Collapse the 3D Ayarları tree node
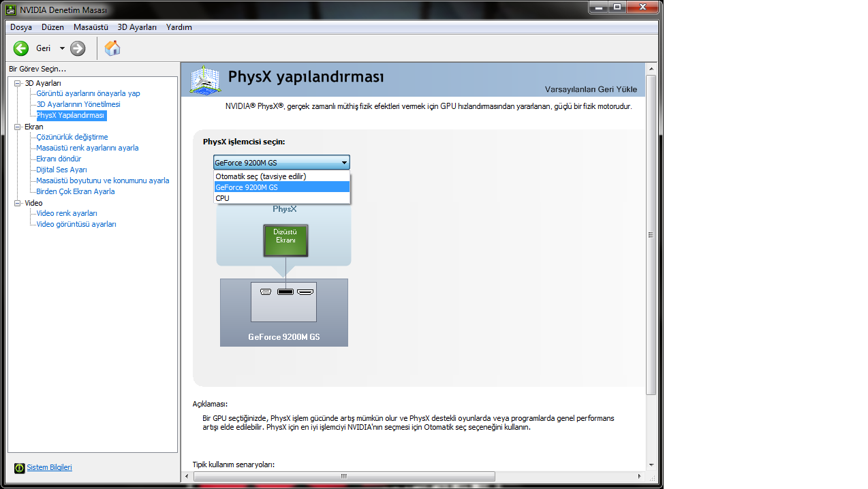This screenshot has height=489, width=868. click(18, 83)
